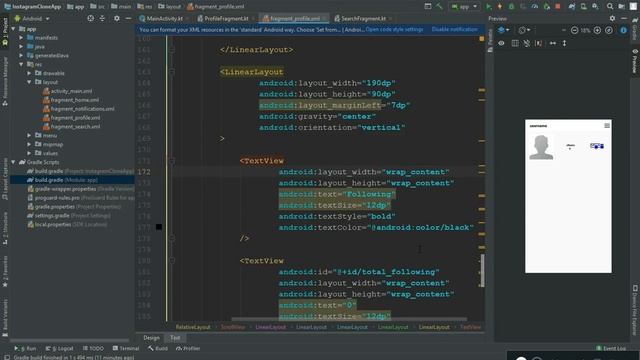Expand the drawable folder
The image size is (640, 360).
(x=29, y=73)
